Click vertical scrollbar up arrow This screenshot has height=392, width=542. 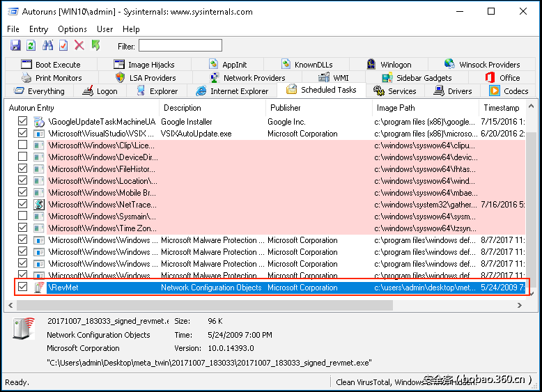coord(532,107)
